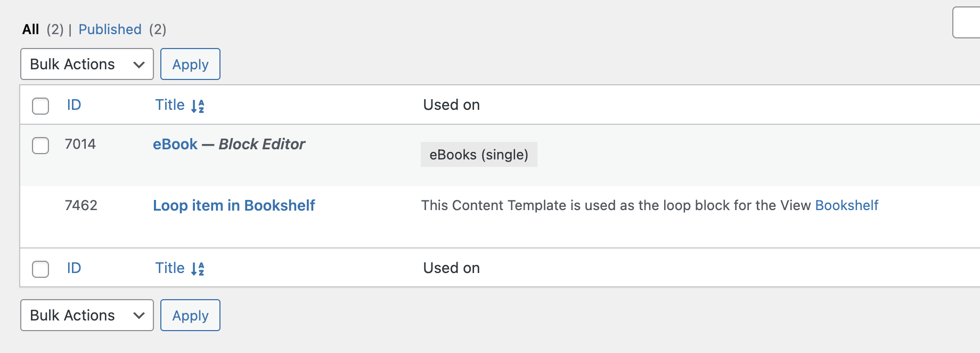Click the chevron arrow in the bottom Bulk Actions dropdown
This screenshot has height=353, width=980.
click(x=139, y=316)
